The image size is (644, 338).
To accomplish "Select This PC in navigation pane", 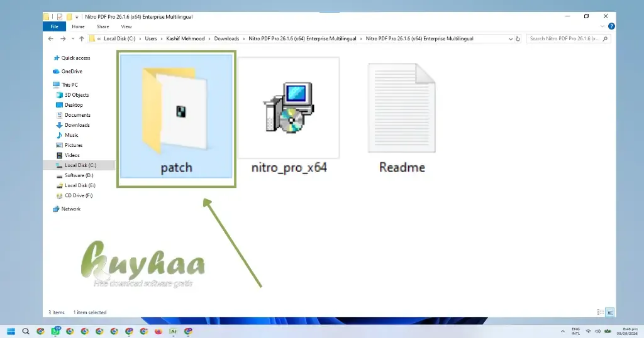I will click(x=65, y=85).
